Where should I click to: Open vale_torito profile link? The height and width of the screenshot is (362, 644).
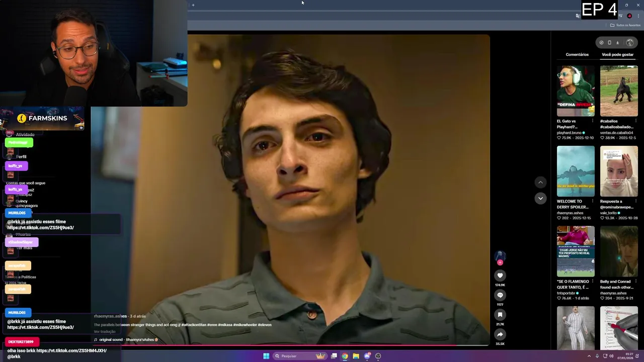[x=608, y=213]
